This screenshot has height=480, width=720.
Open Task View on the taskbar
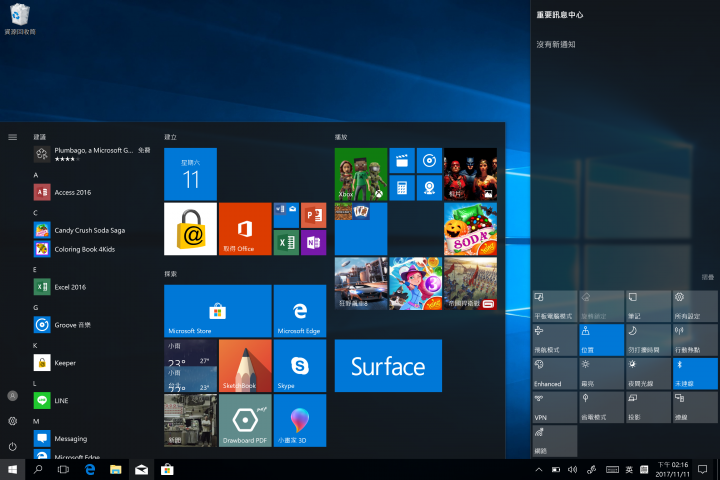tap(63, 469)
